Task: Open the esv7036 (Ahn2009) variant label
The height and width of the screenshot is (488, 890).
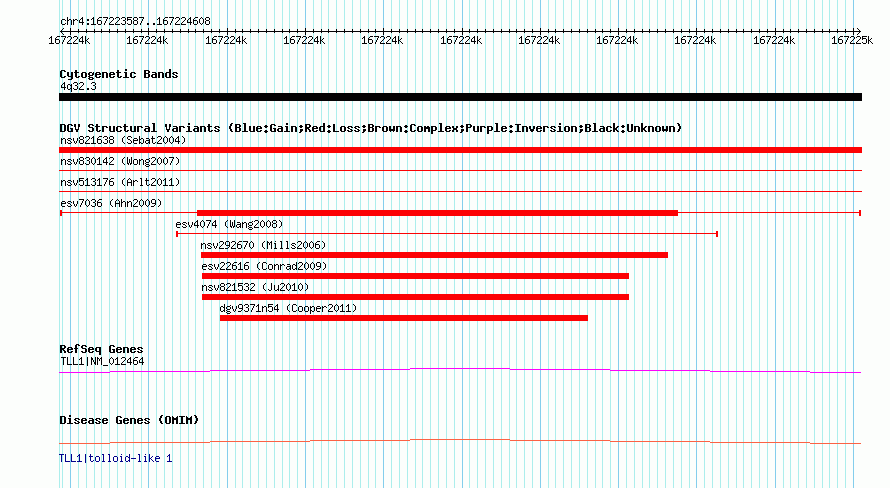Action: 111,203
